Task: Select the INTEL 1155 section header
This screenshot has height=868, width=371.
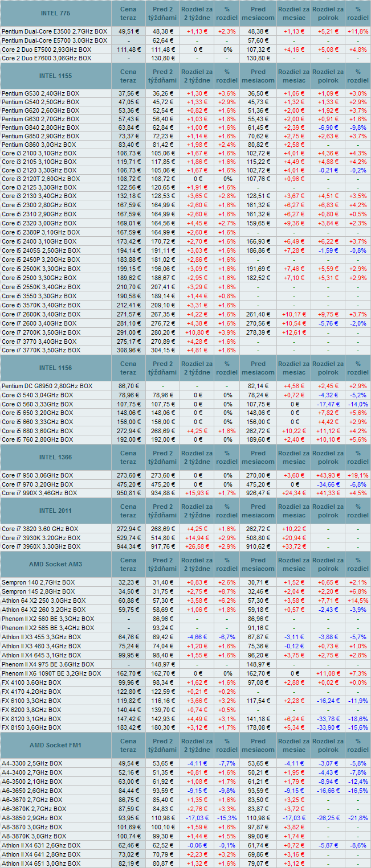Action: [x=56, y=76]
